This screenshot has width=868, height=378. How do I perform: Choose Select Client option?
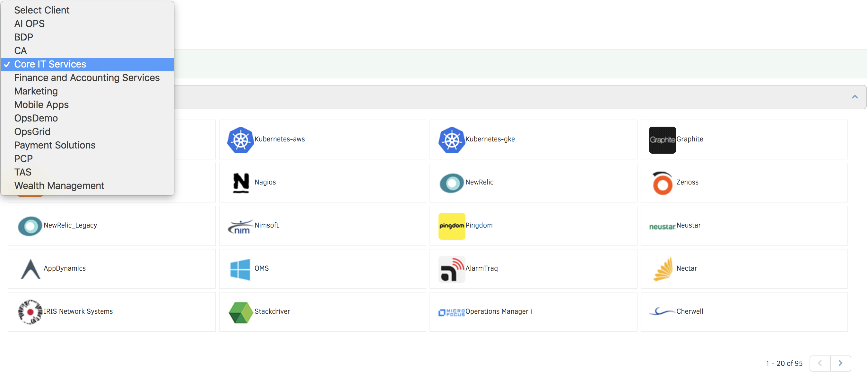87,10
